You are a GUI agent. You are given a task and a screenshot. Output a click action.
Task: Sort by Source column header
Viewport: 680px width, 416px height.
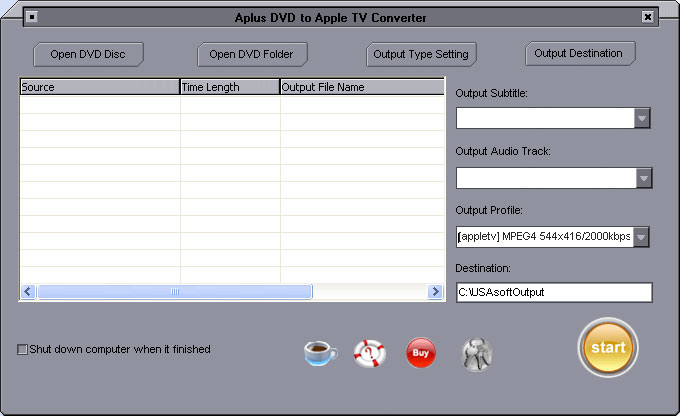pos(100,87)
